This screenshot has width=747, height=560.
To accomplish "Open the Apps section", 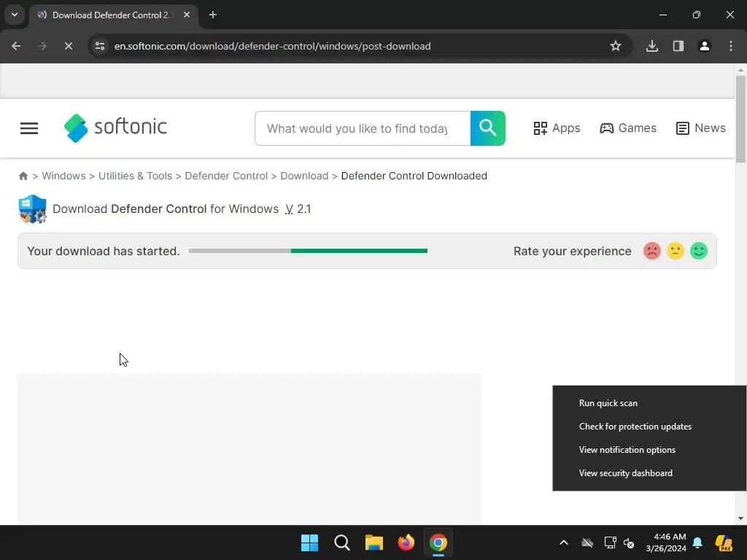I will (x=557, y=128).
